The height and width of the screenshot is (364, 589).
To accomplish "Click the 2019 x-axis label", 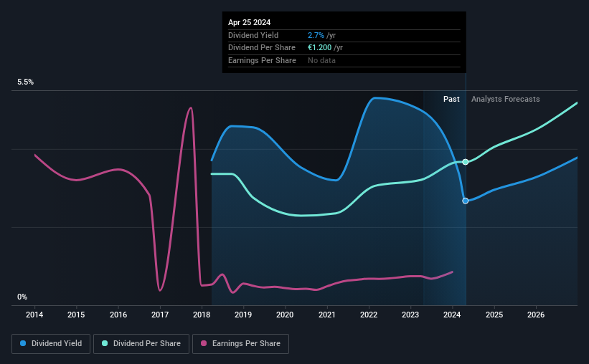I will pos(243,315).
